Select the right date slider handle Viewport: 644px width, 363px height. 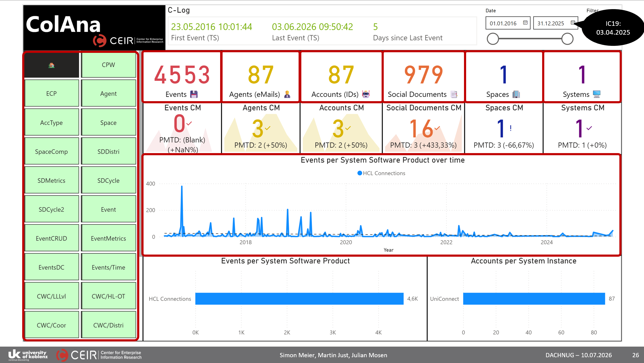point(567,39)
